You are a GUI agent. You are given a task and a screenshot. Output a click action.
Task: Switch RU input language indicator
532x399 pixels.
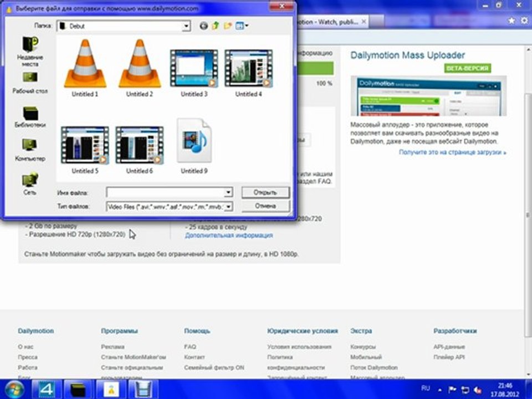point(426,388)
